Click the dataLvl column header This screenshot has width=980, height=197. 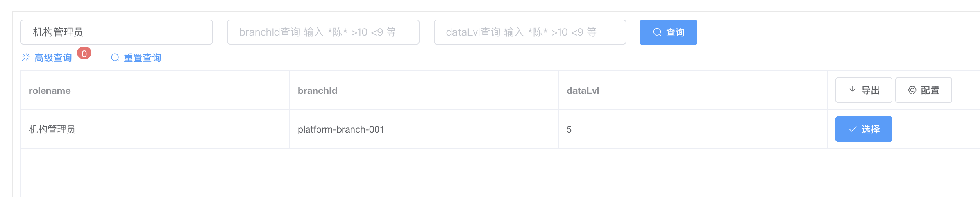[x=583, y=91]
